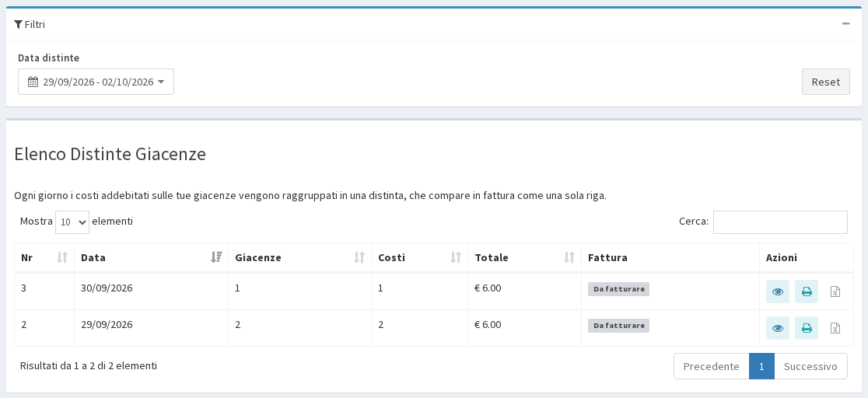Click the funnel icon beside Filtri
The height and width of the screenshot is (398, 868).
tap(18, 24)
